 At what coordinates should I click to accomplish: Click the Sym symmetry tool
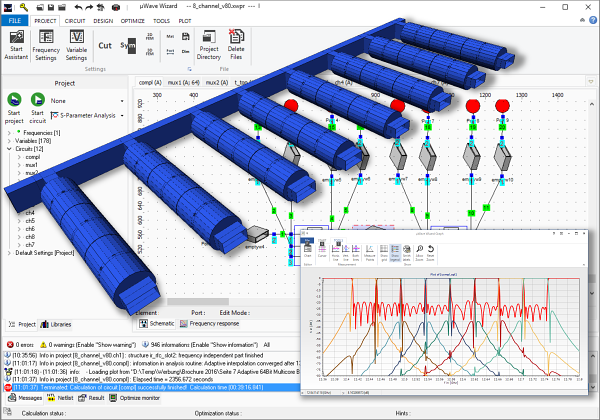128,46
